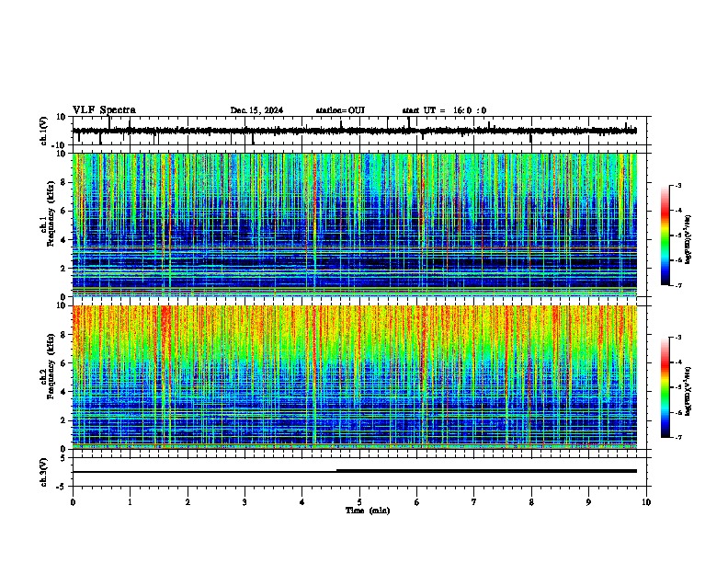The width and height of the screenshot is (728, 563).
Task: Select the "start UT = 16:0 :0" text
Action: (444, 110)
